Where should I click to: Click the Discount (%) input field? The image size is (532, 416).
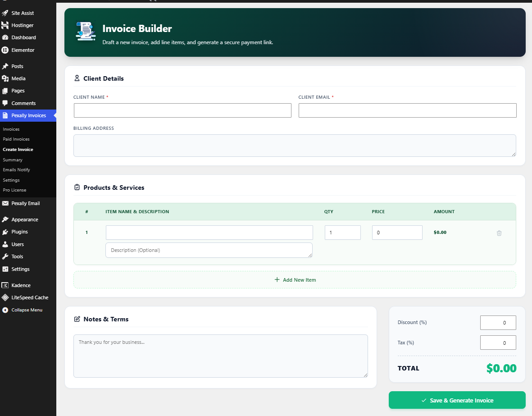click(498, 323)
